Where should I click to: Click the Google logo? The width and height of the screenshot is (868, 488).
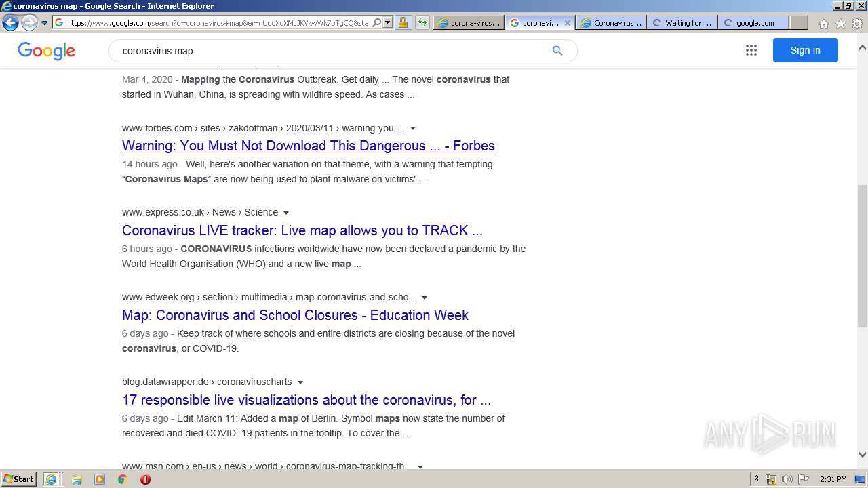click(x=46, y=51)
